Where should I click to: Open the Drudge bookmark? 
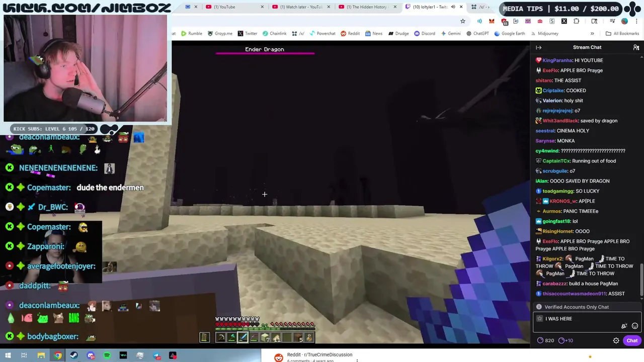398,34
